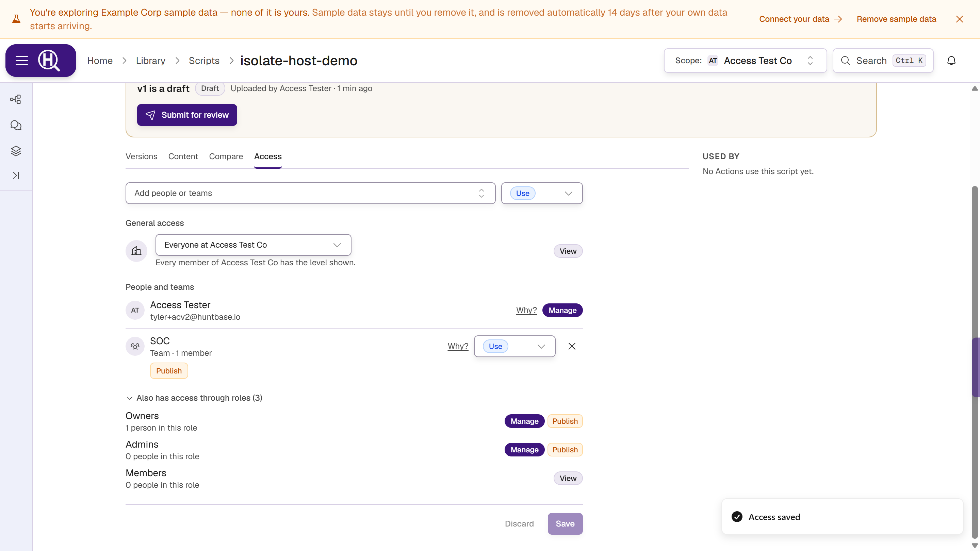Viewport: 980px width, 551px height.
Task: Go to Home breadcrumb
Action: pos(100,61)
